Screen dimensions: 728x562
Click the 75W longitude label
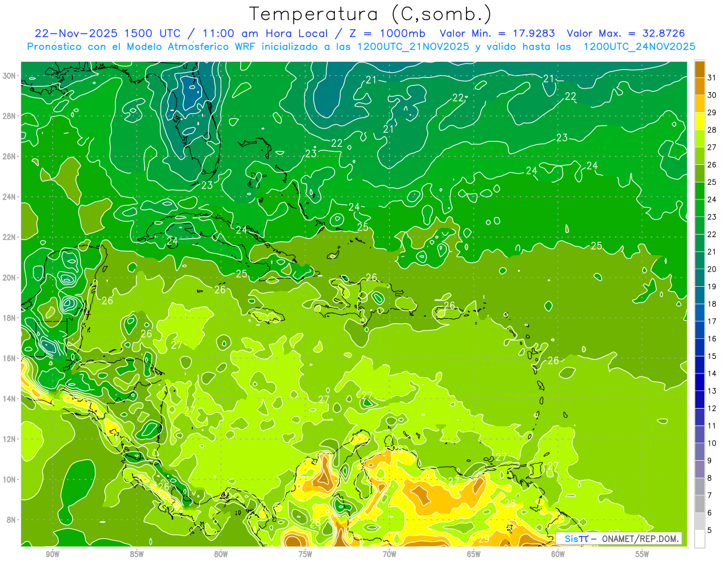[305, 554]
